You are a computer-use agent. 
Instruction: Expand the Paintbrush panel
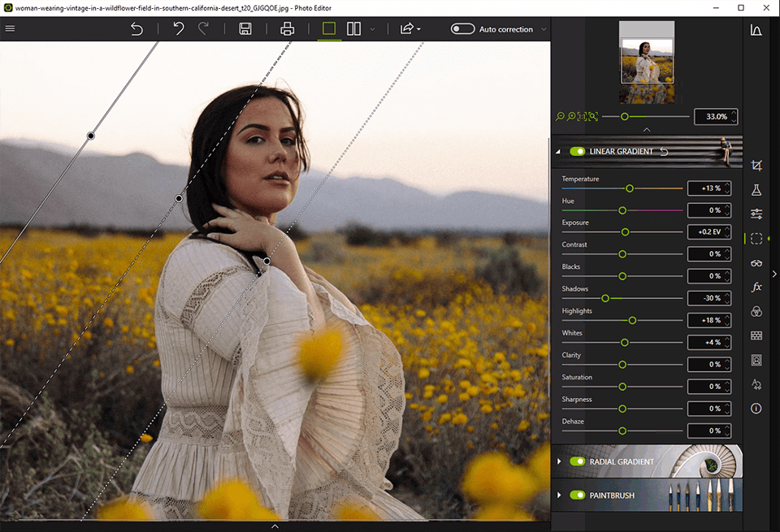(x=559, y=495)
